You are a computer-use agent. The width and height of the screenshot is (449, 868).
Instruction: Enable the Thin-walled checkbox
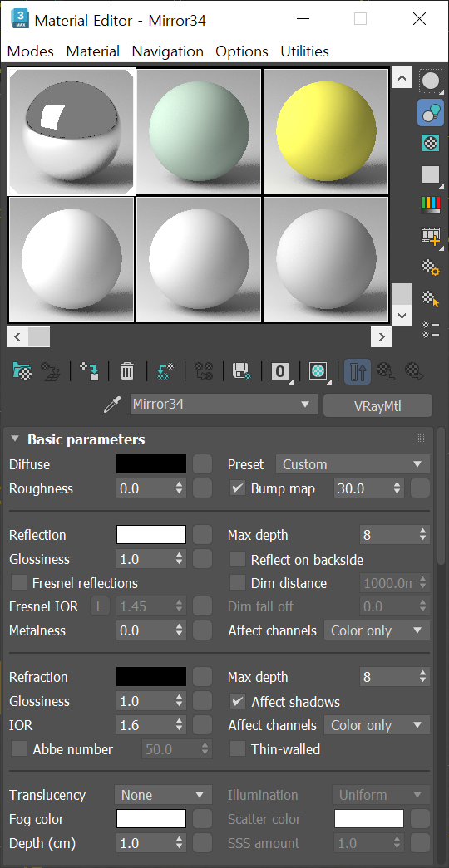pos(238,749)
